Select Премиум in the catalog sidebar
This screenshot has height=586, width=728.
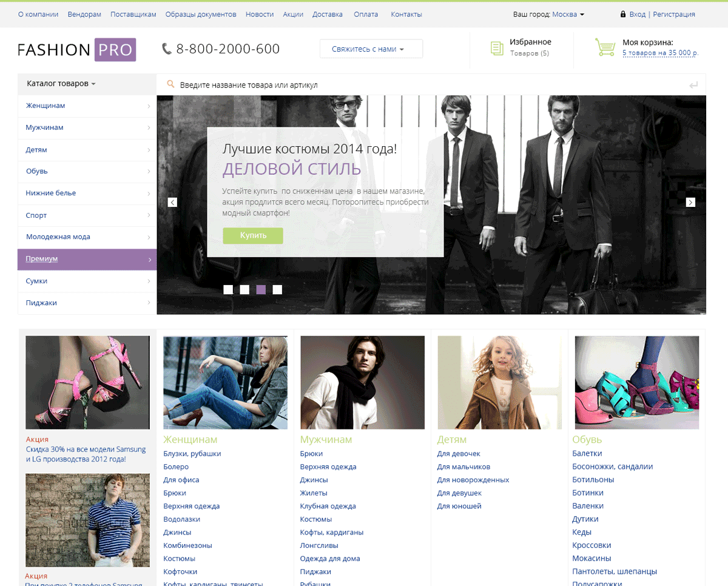click(87, 259)
